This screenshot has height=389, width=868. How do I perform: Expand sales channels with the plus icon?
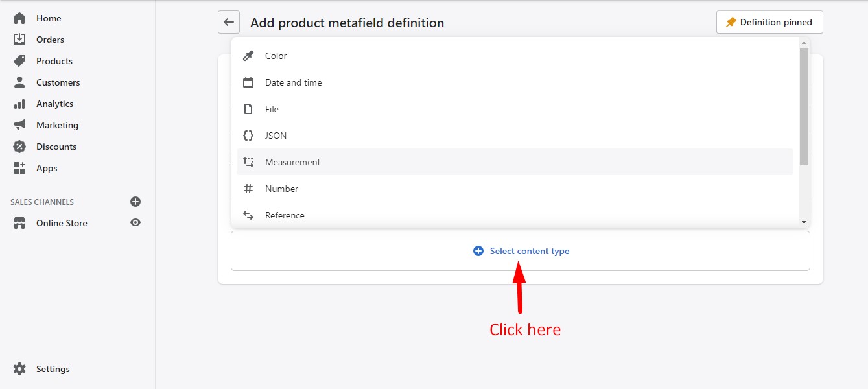click(135, 201)
